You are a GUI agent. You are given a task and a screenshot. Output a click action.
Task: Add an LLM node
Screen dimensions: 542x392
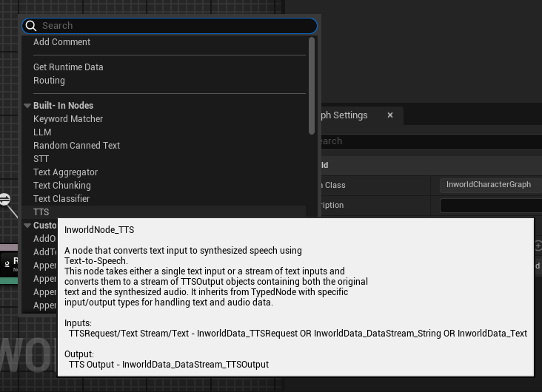coord(42,132)
